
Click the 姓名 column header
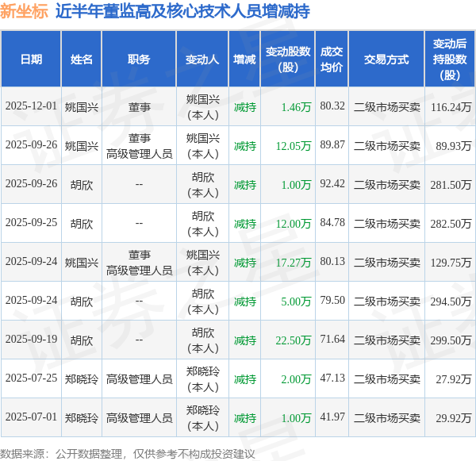tap(82, 60)
